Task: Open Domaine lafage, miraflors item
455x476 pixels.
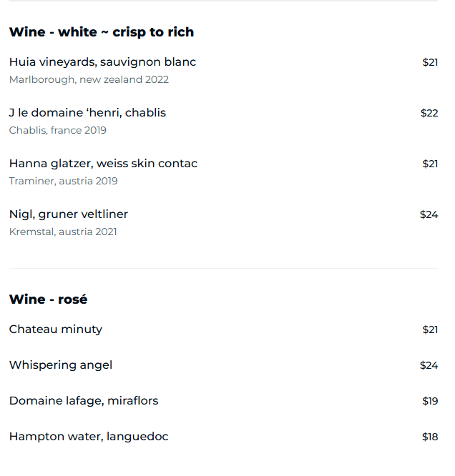Action: click(x=84, y=401)
